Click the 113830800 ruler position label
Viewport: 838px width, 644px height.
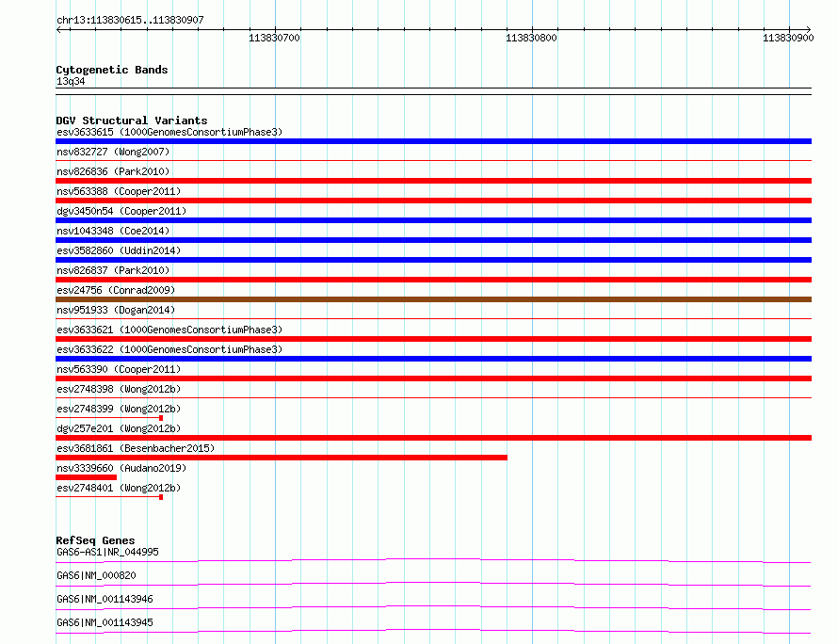531,38
